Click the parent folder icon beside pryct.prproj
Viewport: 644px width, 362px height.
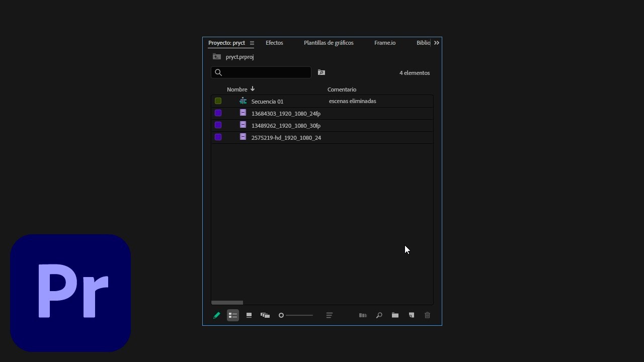[x=217, y=57]
